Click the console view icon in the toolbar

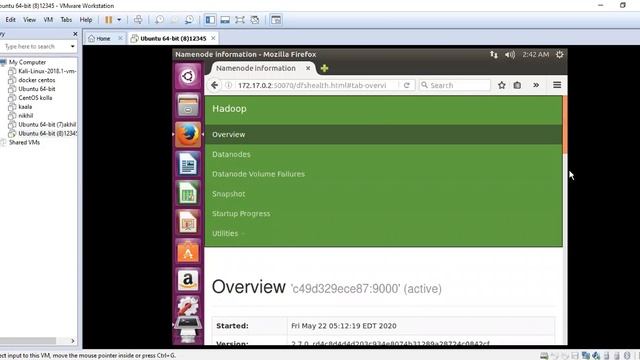[276, 20]
